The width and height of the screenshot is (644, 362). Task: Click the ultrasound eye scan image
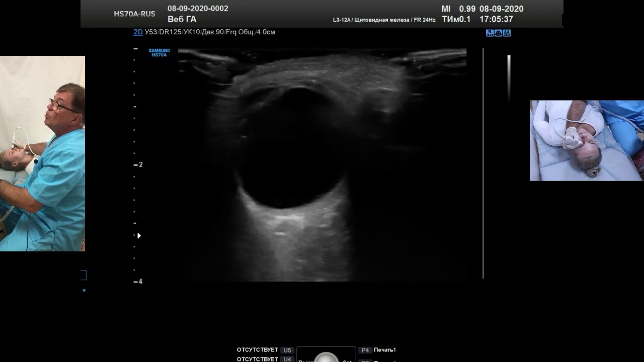322,164
